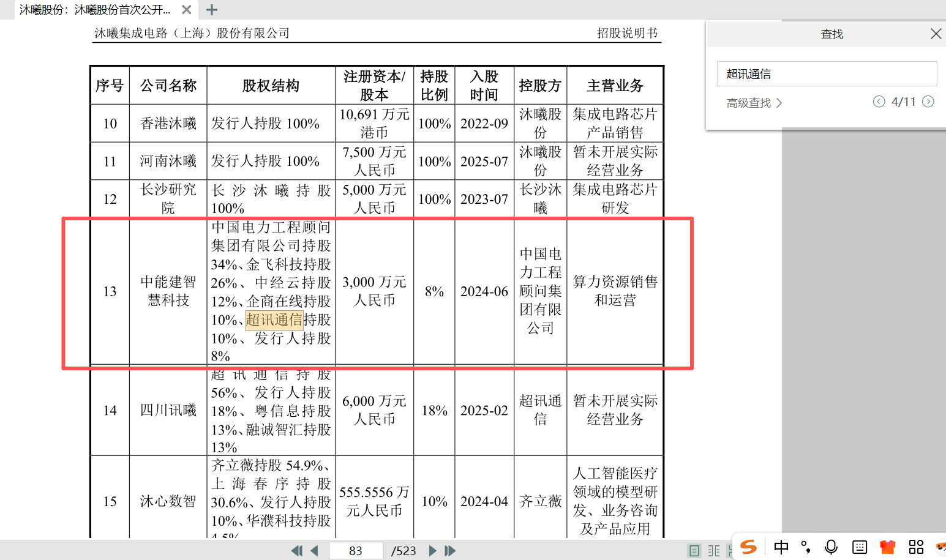946x560 pixels.
Task: Click 人工智能医疗 business cell in row 15
Action: (x=615, y=501)
